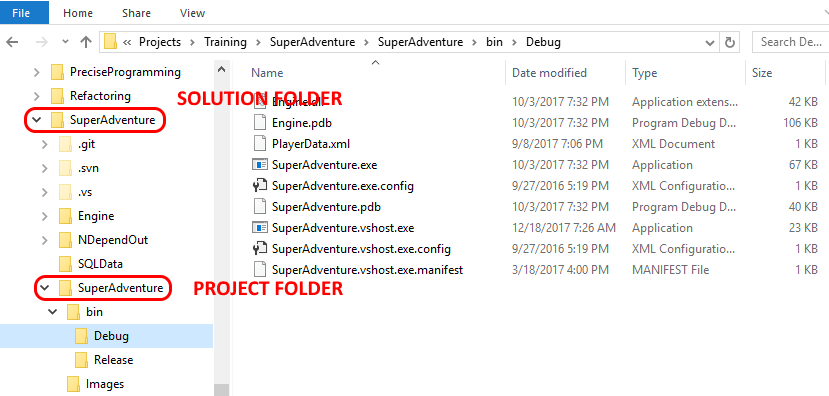Click the folder icon in address bar
The height and width of the screenshot is (396, 829).
(x=110, y=41)
